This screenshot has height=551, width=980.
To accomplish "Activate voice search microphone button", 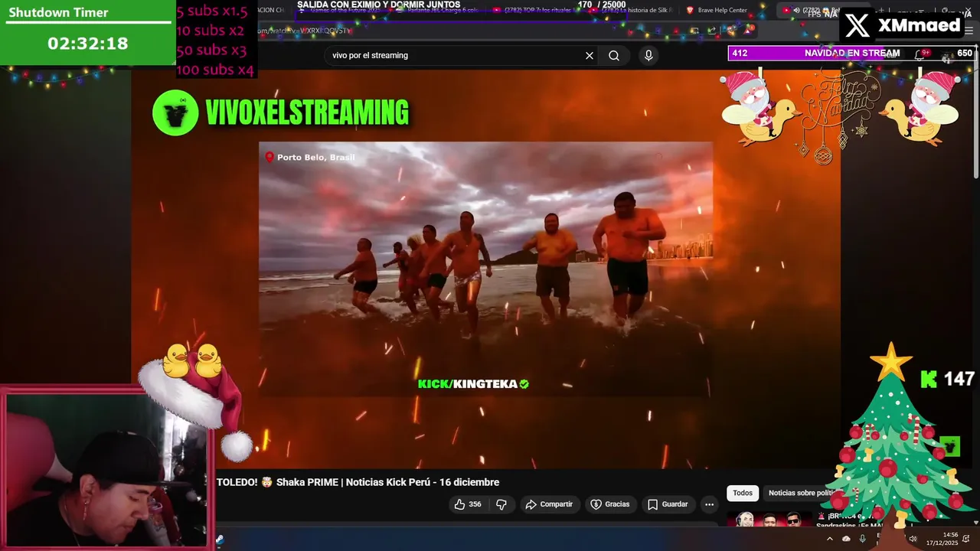I will (648, 55).
